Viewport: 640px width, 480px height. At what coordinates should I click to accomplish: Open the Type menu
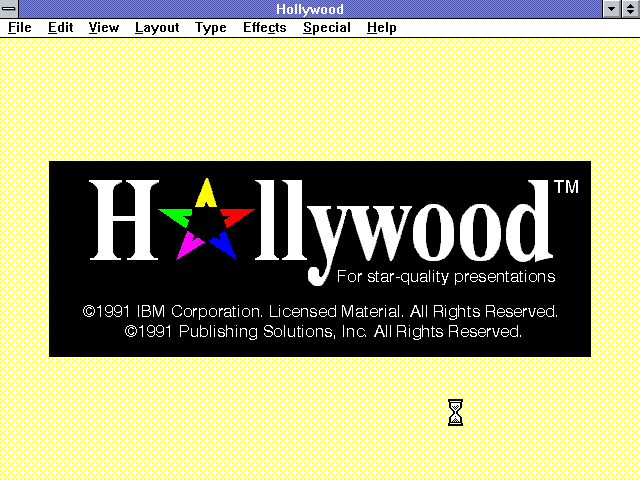[x=211, y=27]
